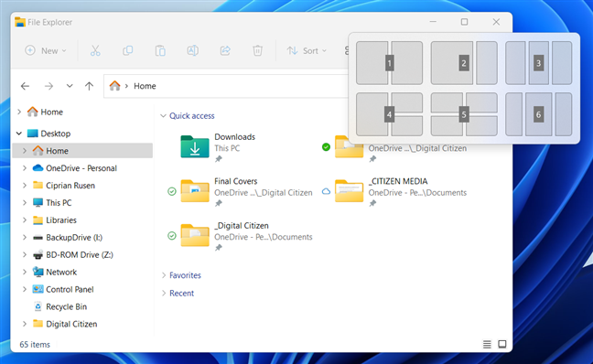Expand the Recent section
593x364 pixels.
pos(164,293)
